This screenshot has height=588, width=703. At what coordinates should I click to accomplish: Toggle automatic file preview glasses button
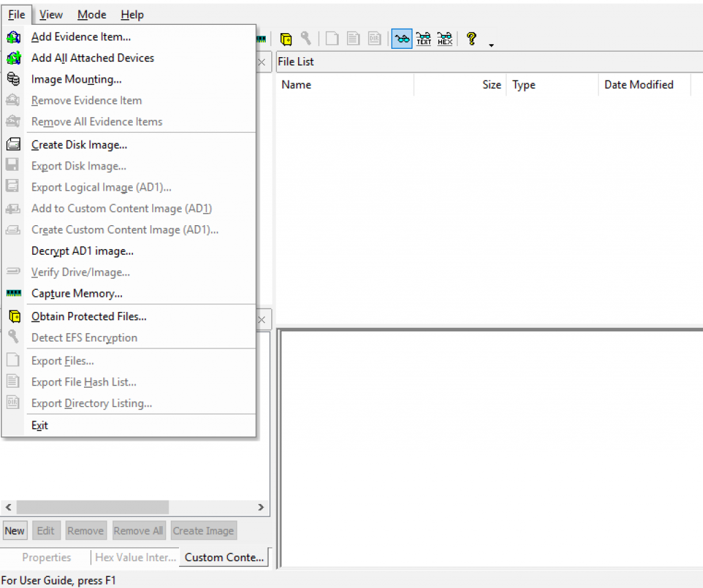click(x=402, y=39)
